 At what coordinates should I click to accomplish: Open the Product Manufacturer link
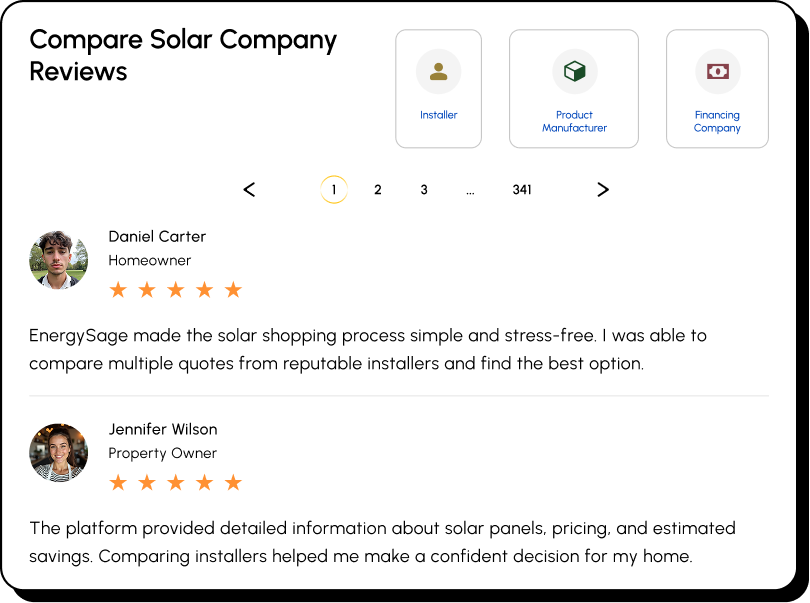click(574, 121)
